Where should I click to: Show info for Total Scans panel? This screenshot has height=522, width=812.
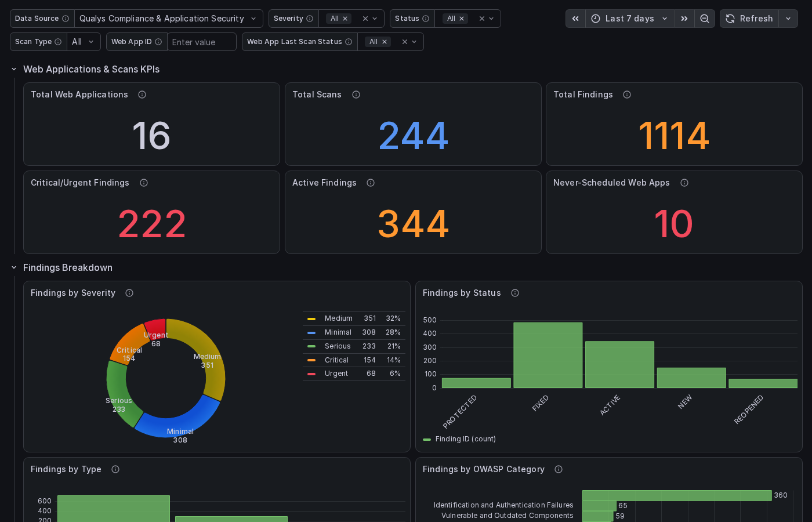click(356, 95)
